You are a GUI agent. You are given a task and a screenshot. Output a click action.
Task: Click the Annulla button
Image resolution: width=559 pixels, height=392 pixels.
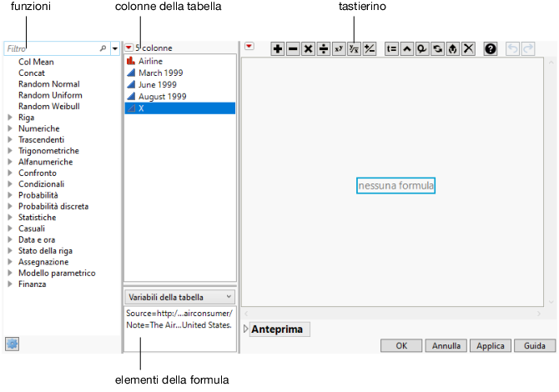(x=446, y=345)
